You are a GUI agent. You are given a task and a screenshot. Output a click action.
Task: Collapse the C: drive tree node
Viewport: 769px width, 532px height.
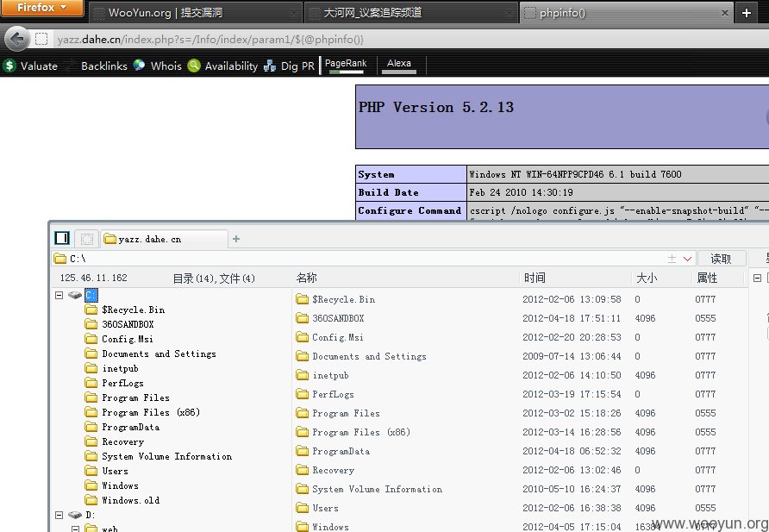[59, 295]
